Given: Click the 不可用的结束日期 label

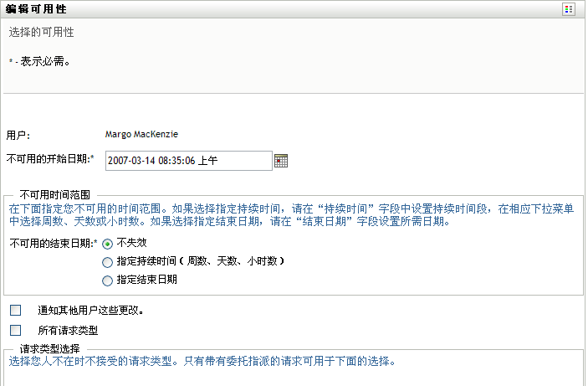Looking at the screenshot, I should click(54, 244).
